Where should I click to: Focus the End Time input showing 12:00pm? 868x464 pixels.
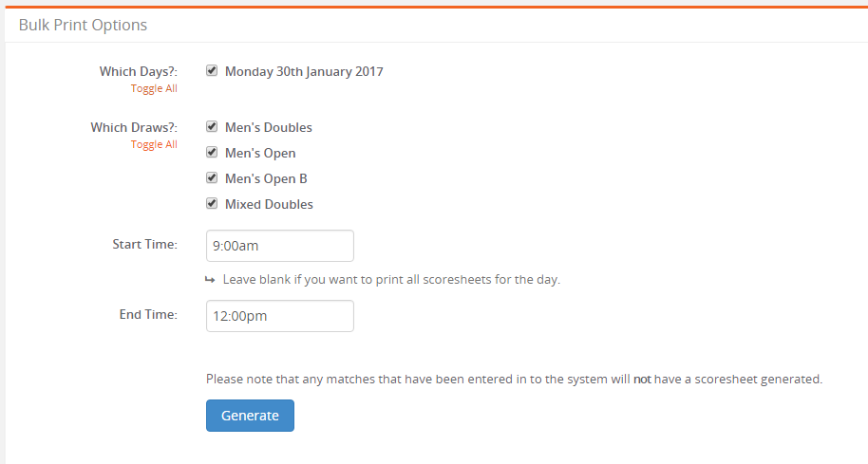280,316
